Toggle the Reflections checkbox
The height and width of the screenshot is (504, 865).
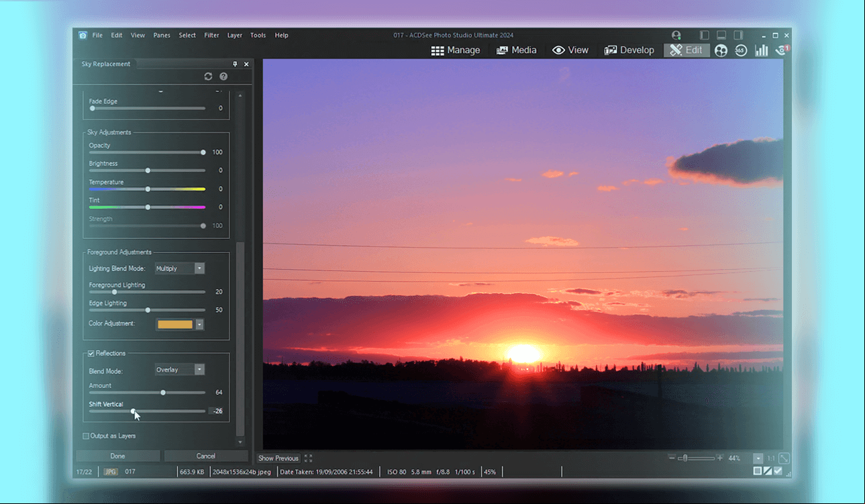[x=91, y=354]
